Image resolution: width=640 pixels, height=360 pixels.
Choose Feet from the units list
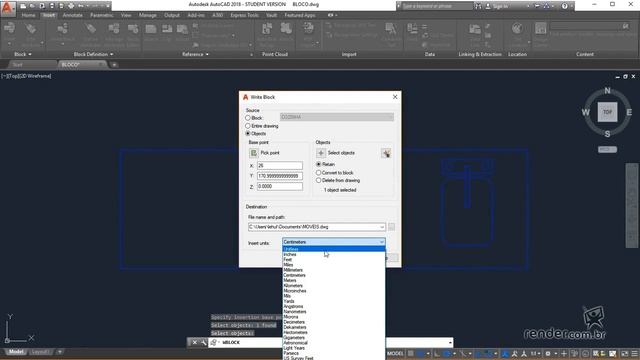[x=333, y=260]
